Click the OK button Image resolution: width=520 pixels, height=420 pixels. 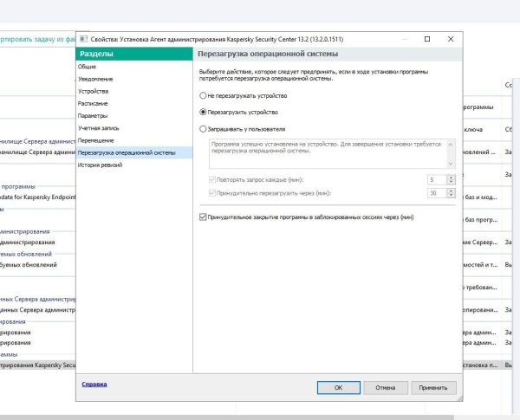[339, 387]
